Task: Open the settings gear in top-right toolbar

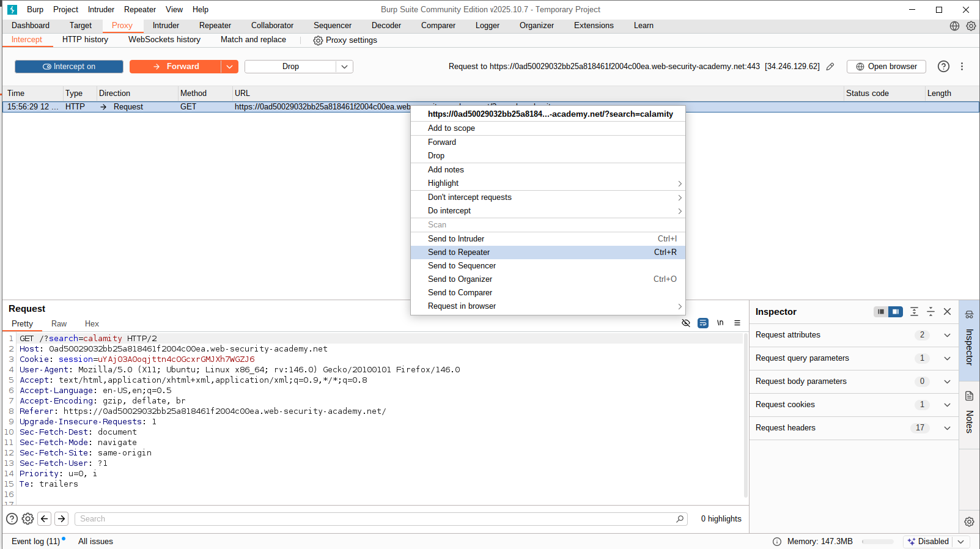Action: (971, 26)
